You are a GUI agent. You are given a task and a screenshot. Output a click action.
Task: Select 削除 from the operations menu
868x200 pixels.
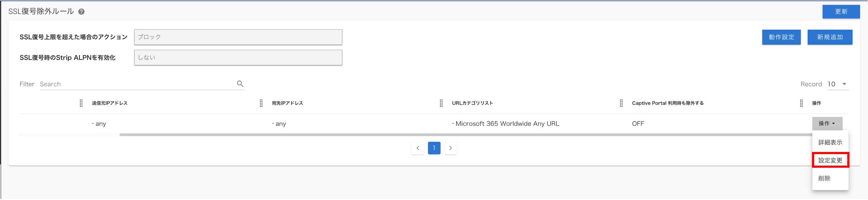tap(824, 178)
